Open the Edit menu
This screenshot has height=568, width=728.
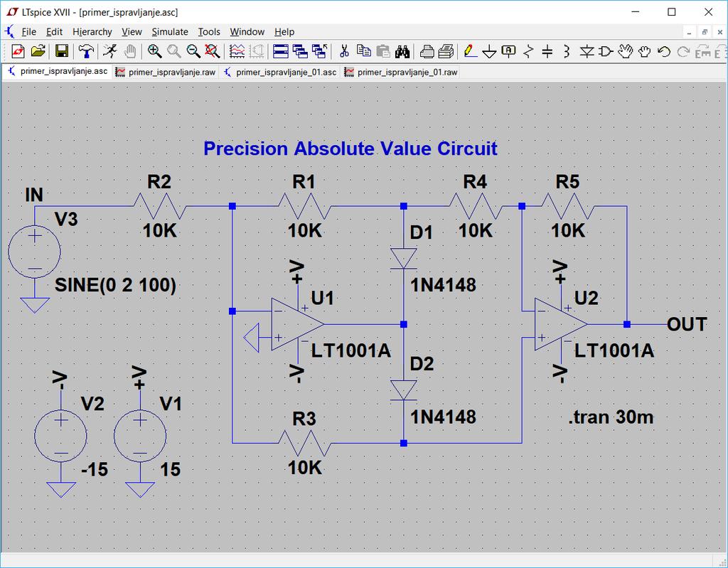54,31
